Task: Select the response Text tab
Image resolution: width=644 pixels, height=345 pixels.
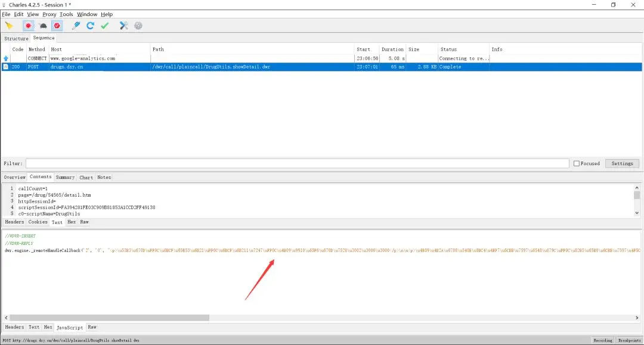Action: (34, 327)
